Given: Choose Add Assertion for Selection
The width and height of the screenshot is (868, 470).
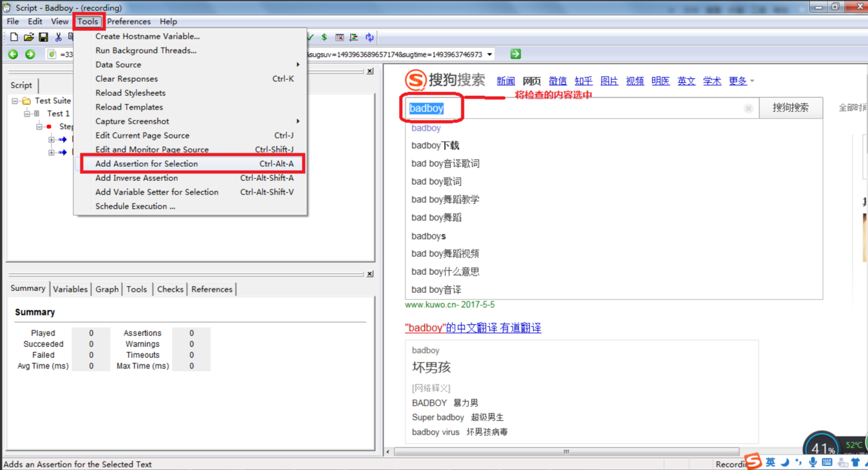Looking at the screenshot, I should [190, 164].
